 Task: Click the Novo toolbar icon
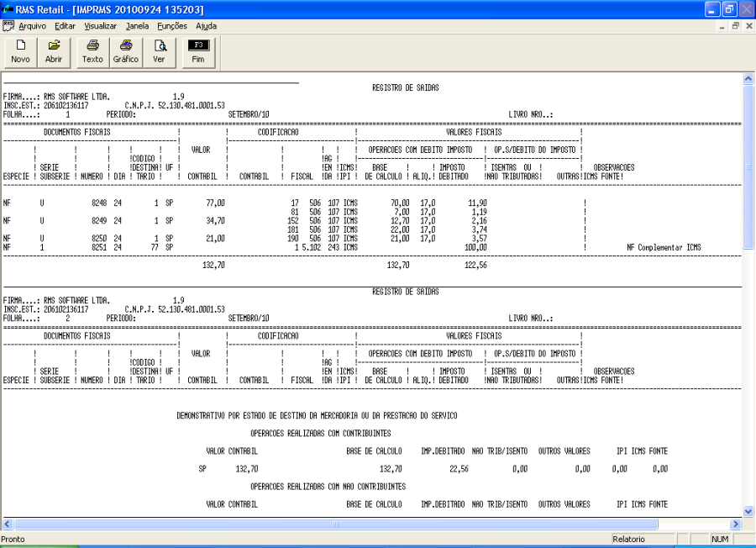[x=21, y=52]
